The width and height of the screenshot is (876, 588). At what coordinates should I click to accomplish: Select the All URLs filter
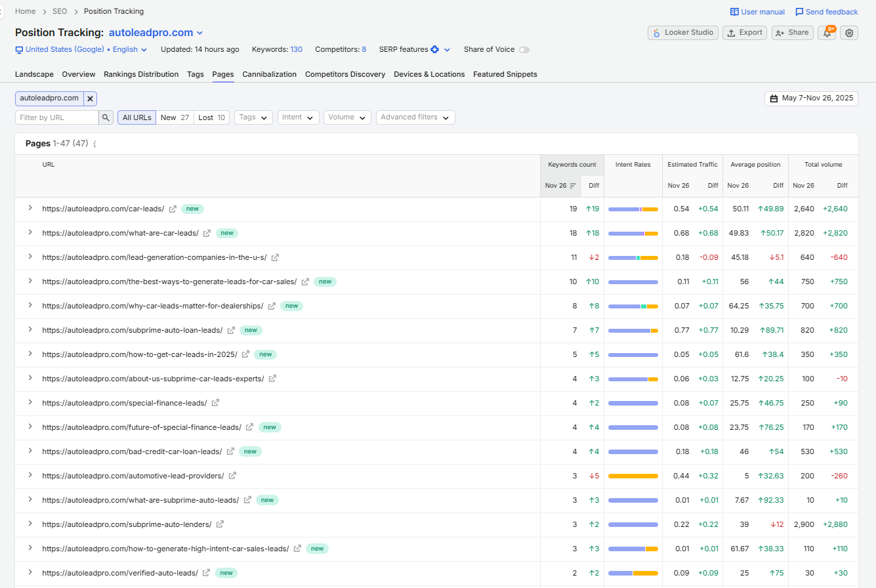click(136, 117)
